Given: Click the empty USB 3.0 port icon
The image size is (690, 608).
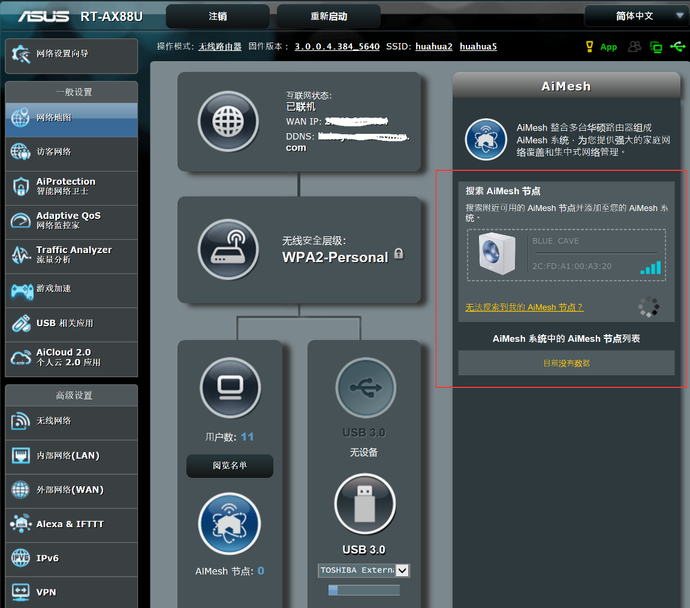Looking at the screenshot, I should [x=365, y=388].
